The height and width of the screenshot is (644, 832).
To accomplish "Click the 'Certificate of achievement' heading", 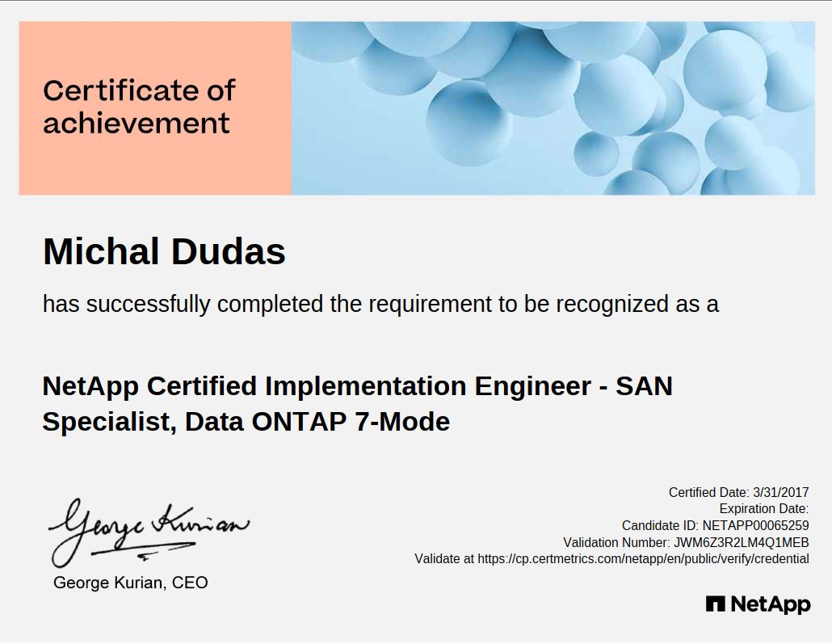I will click(x=139, y=107).
